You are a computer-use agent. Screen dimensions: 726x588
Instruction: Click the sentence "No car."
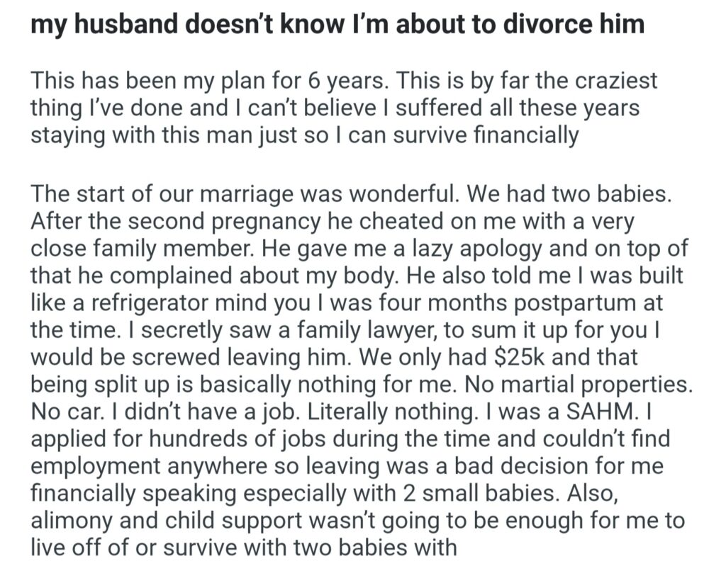[x=65, y=412]
